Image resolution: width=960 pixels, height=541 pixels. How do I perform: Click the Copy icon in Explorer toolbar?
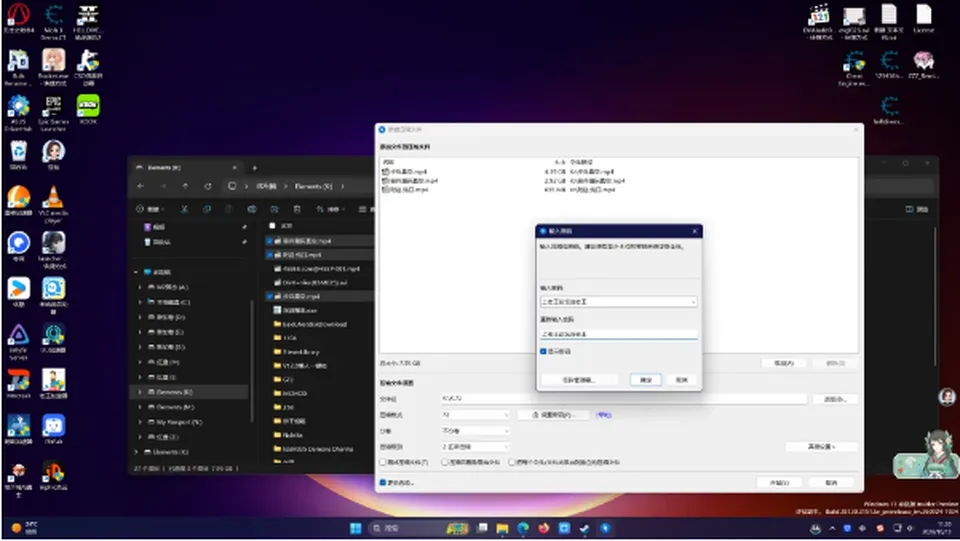point(207,209)
